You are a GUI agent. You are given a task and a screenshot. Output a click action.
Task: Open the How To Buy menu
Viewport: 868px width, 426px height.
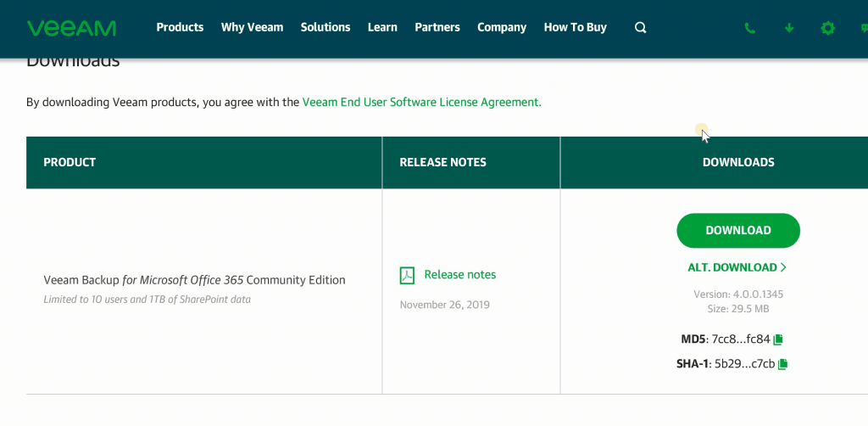pos(576,27)
